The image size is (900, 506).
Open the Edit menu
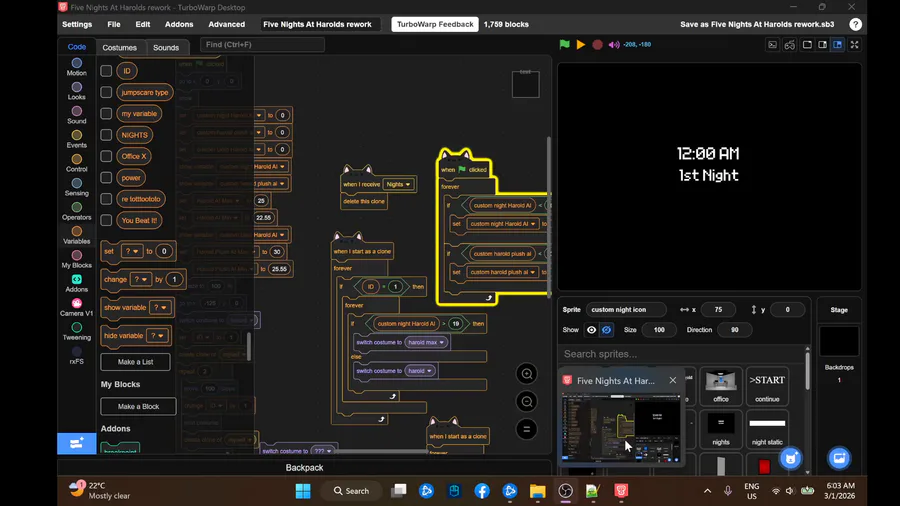(x=143, y=24)
